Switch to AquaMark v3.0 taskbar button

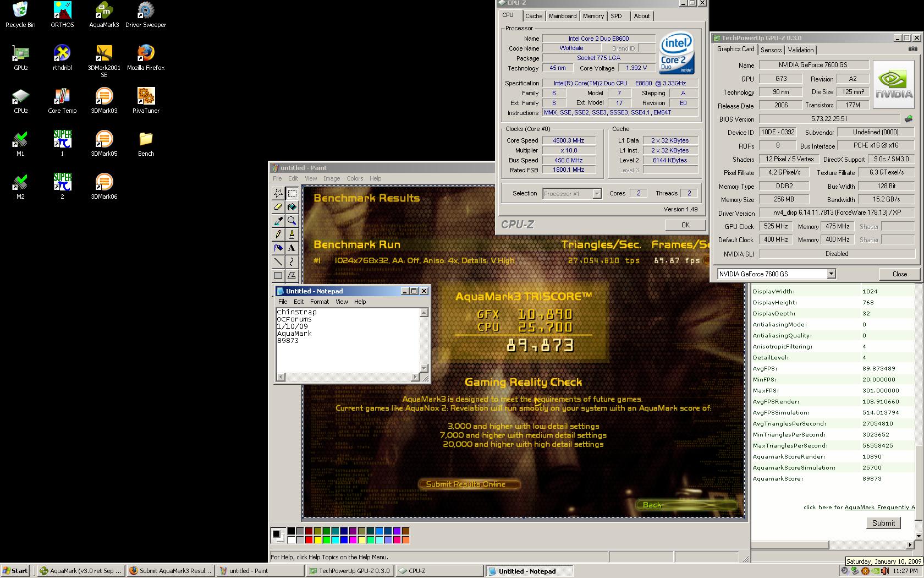pyautogui.click(x=81, y=571)
